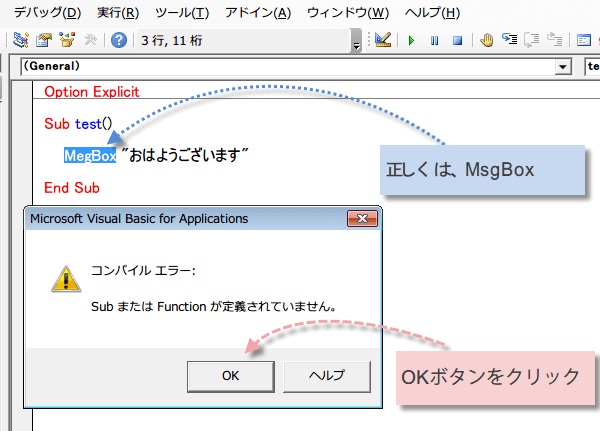Click the dialog title bar text
This screenshot has width=600, height=431.
coord(139,219)
